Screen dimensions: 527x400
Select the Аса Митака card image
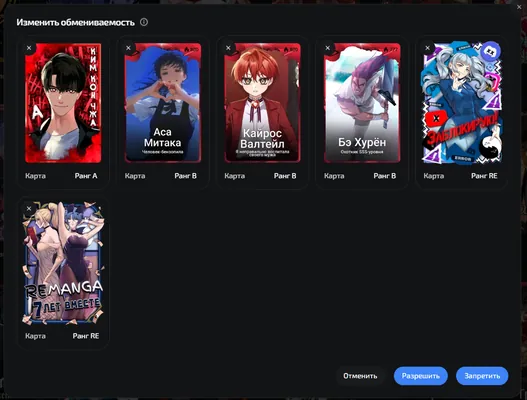click(163, 103)
